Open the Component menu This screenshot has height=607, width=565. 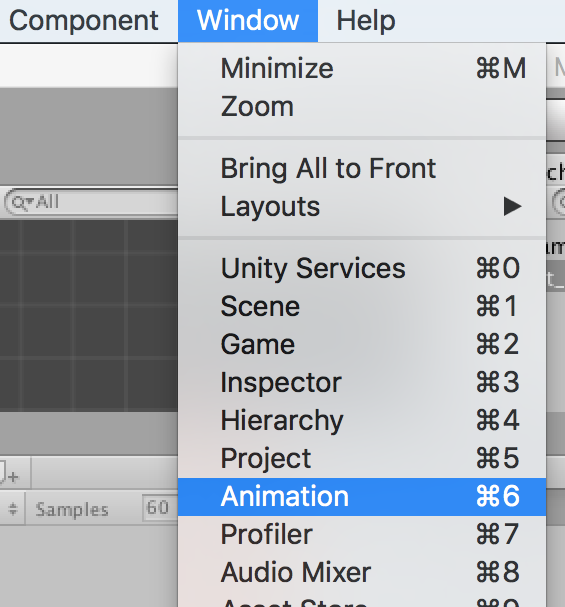pyautogui.click(x=84, y=21)
